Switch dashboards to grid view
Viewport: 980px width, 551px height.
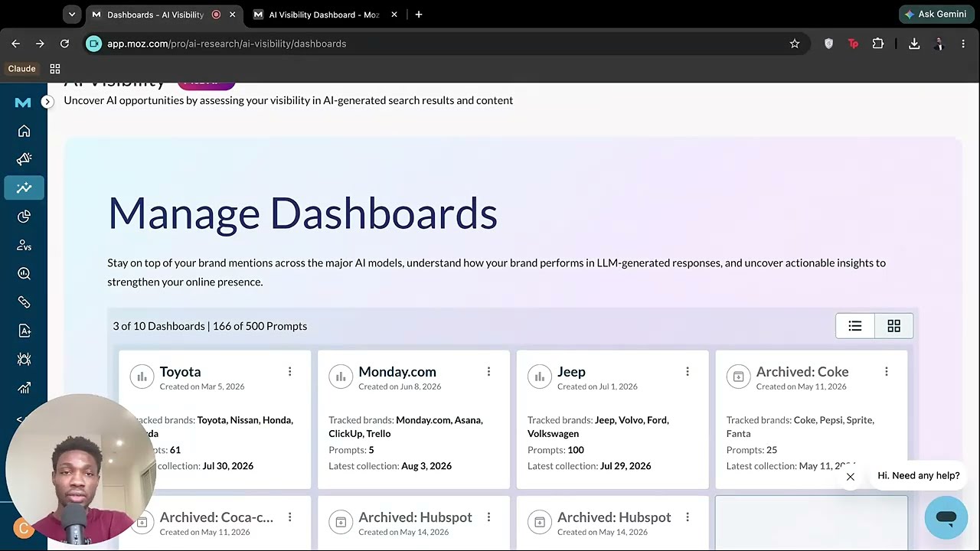pyautogui.click(x=893, y=326)
